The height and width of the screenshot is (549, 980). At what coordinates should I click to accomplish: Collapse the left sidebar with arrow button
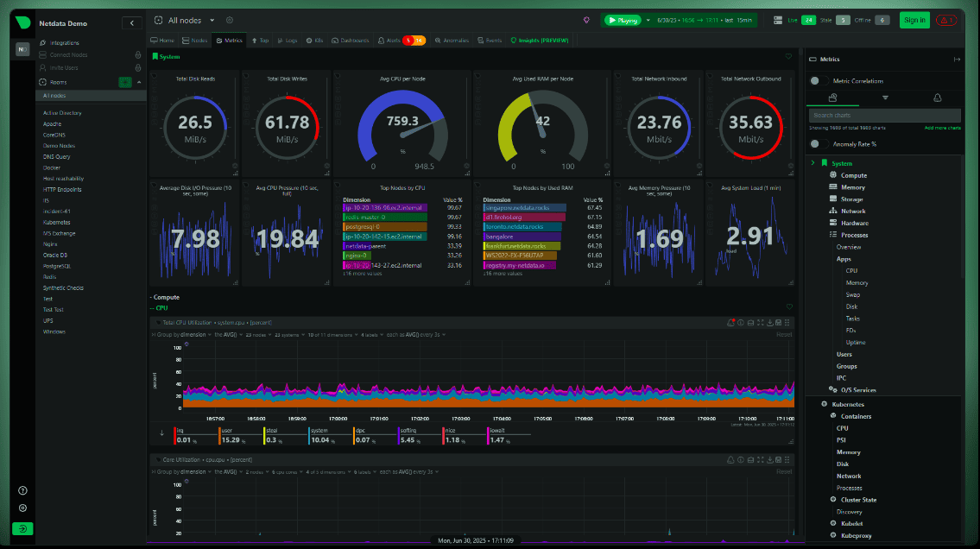click(132, 23)
